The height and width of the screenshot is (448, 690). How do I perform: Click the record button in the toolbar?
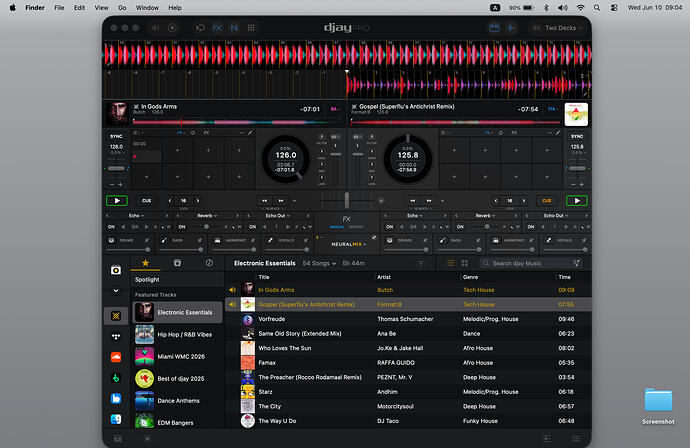(172, 28)
